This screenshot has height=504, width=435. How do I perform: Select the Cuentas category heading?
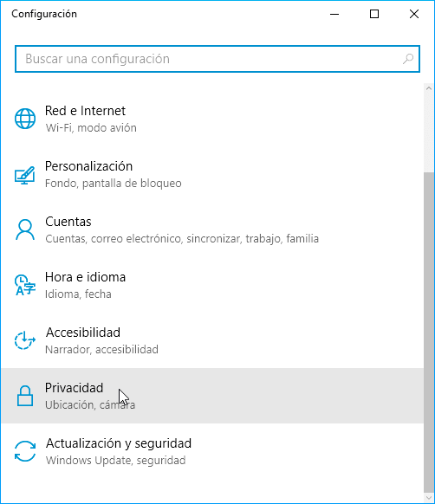pyautogui.click(x=68, y=222)
